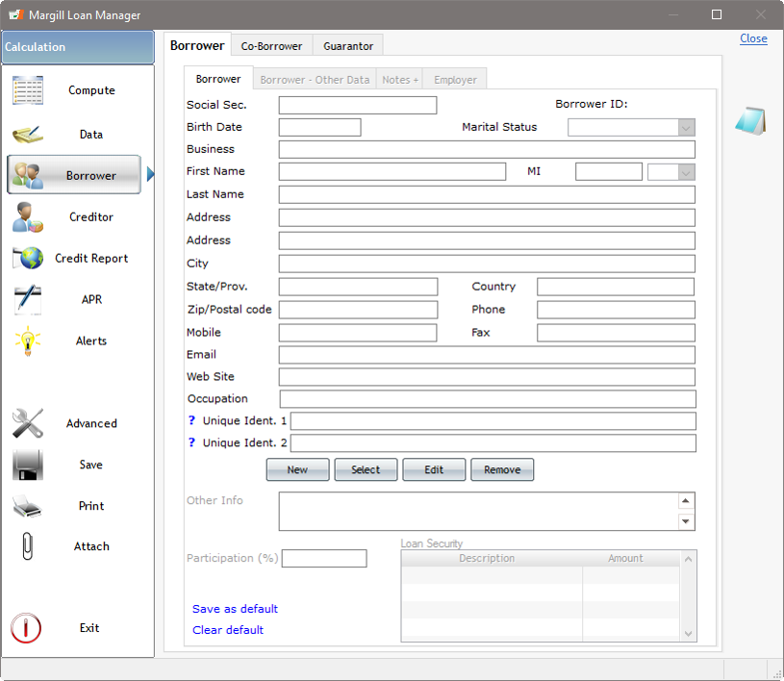Open the notepad icon at top right

[x=749, y=121]
